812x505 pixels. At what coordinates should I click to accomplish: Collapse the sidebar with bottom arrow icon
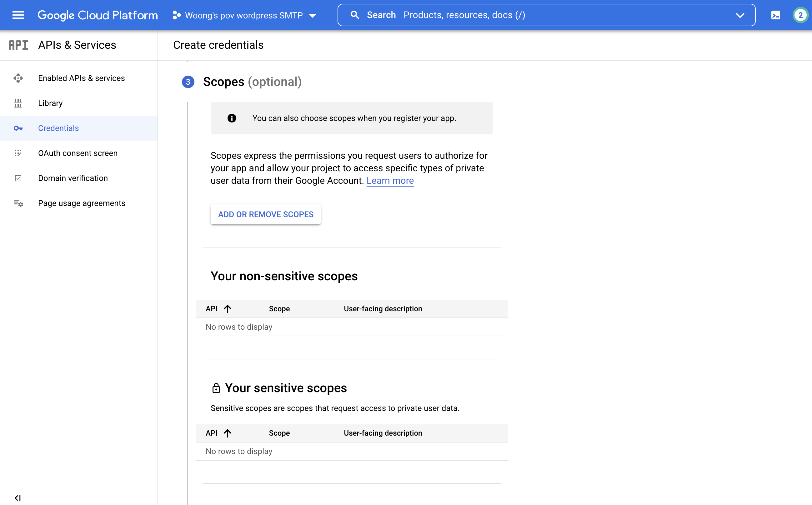pos(18,498)
